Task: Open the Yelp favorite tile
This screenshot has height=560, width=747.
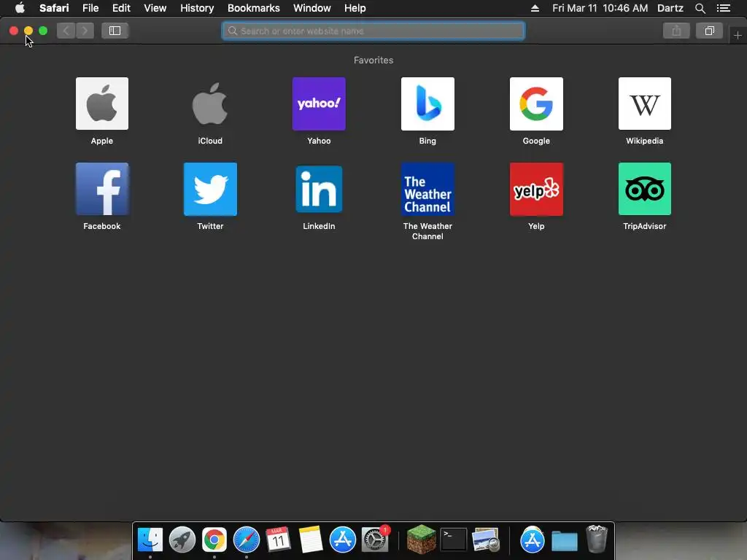Action: click(x=536, y=189)
